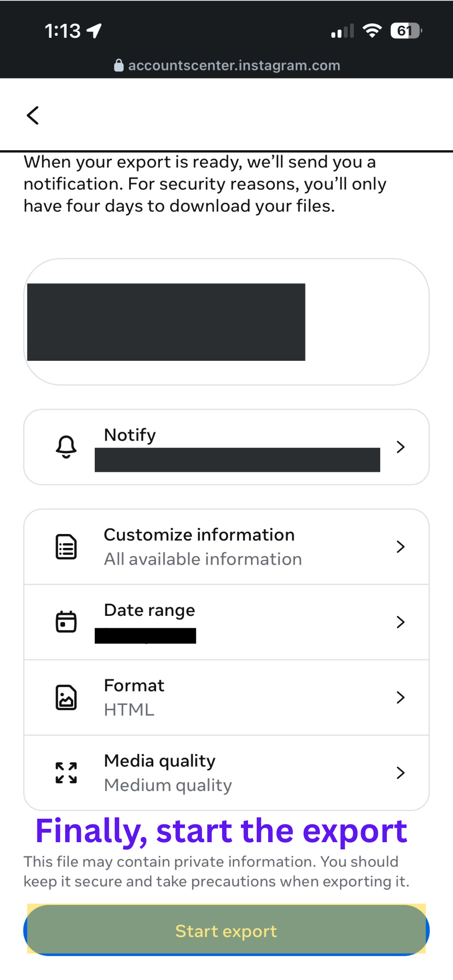Select the Format HTML menu row

pyautogui.click(x=226, y=697)
